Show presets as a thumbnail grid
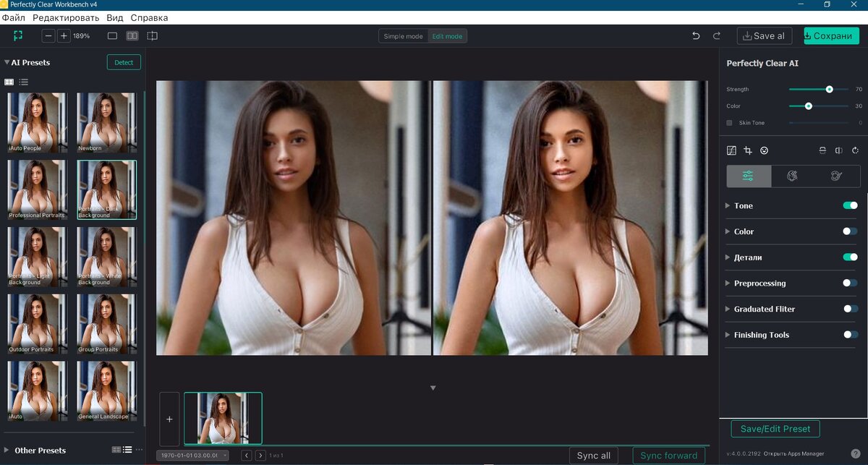Screen dimensions: 868x465 tap(9, 82)
